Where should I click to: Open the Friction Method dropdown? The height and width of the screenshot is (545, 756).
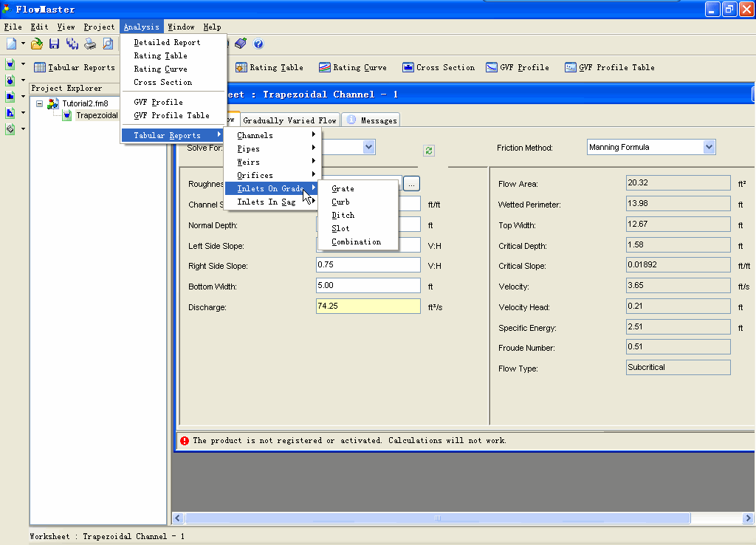(x=709, y=147)
